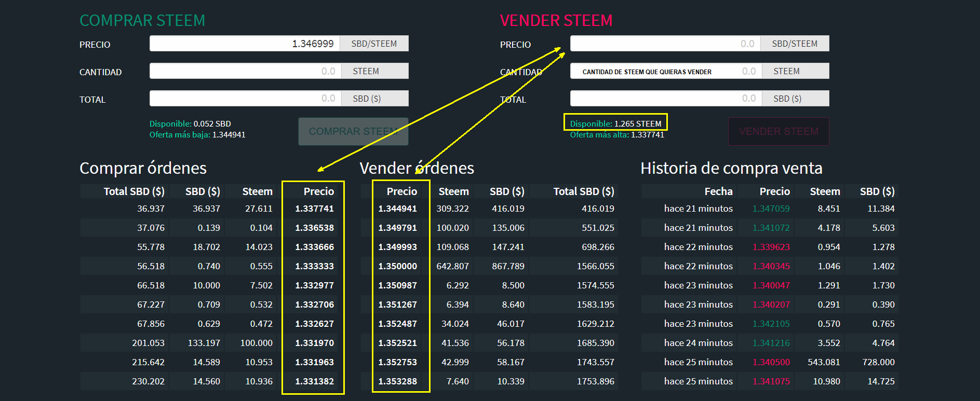
Task: Click history price 1.340500
Action: tap(771, 362)
